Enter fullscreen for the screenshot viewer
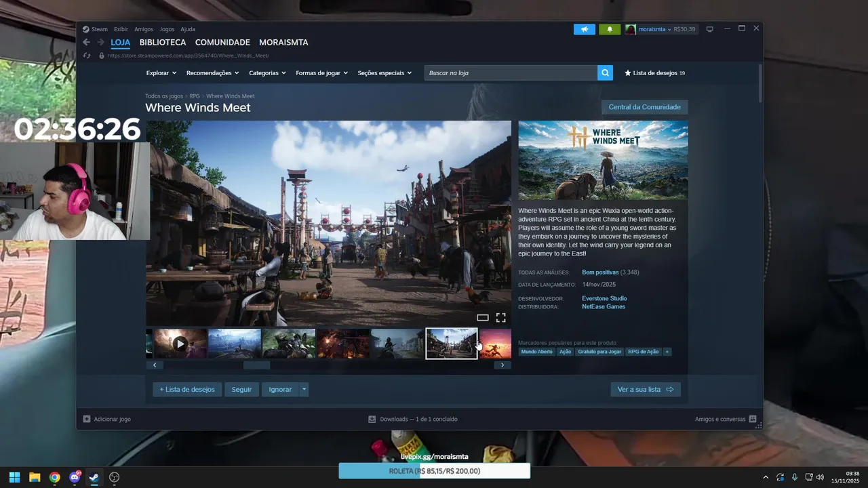The width and height of the screenshot is (868, 488). point(500,317)
